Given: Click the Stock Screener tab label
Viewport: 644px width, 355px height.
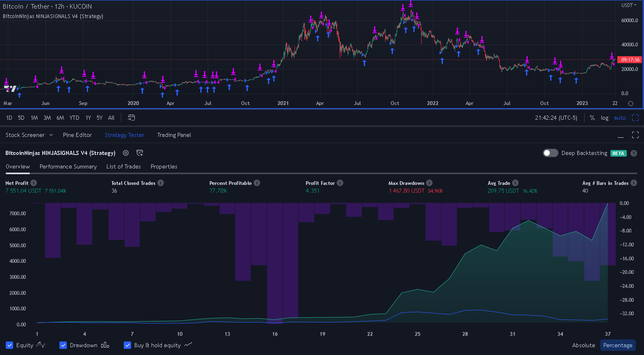Looking at the screenshot, I should tap(25, 135).
